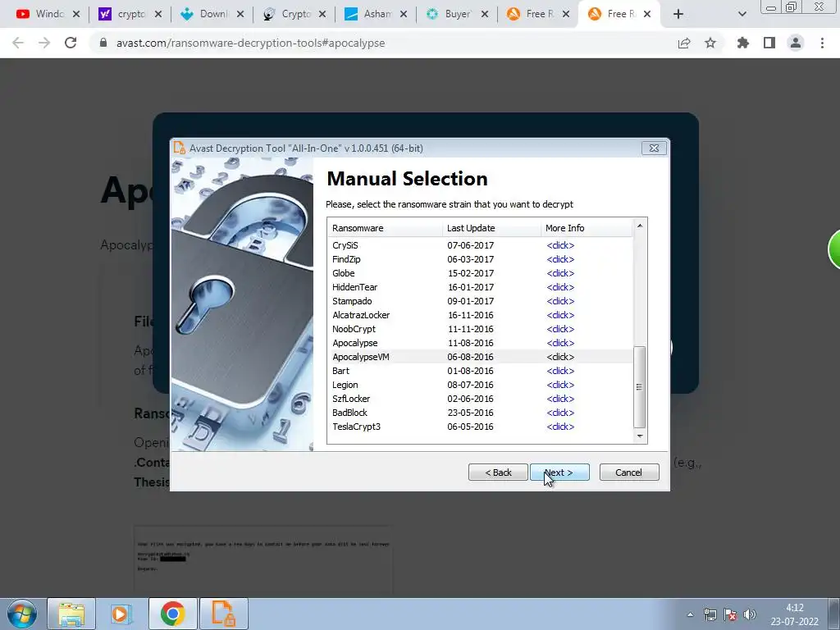Open Chrome three-dot menu
840x630 pixels.
[x=822, y=43]
